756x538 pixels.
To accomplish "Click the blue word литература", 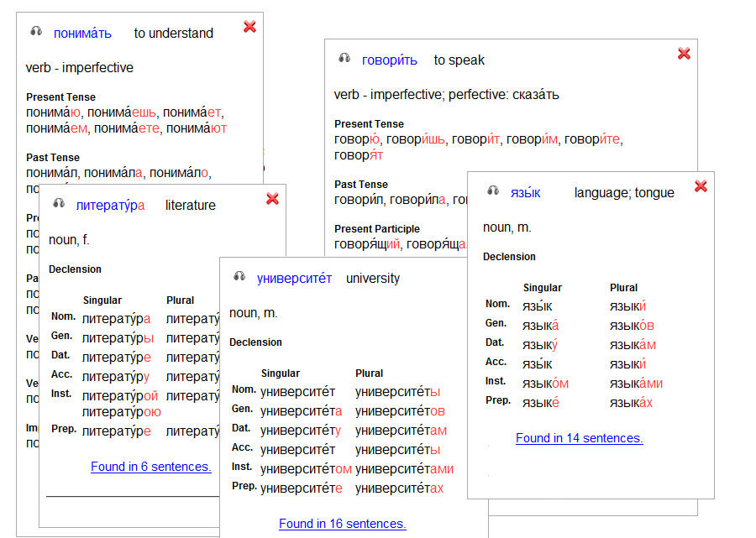I will pos(110,206).
